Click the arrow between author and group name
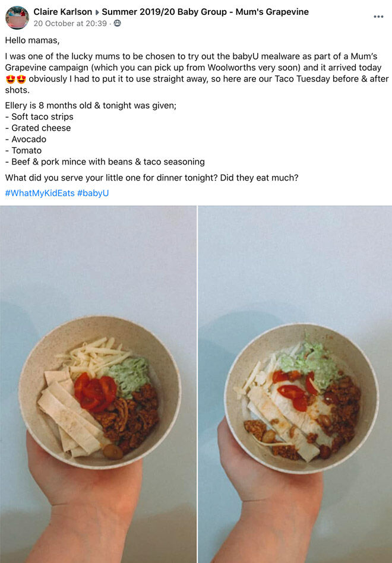 pos(97,12)
